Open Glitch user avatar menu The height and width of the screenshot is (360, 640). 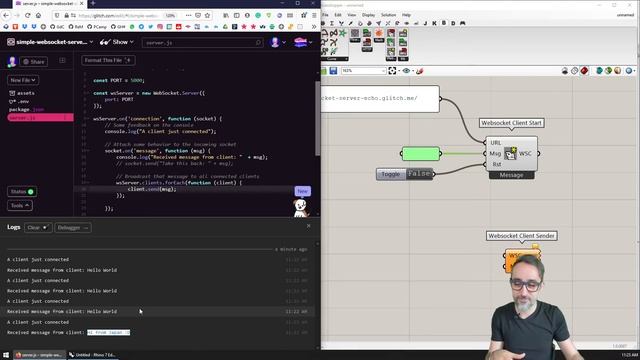click(278, 42)
